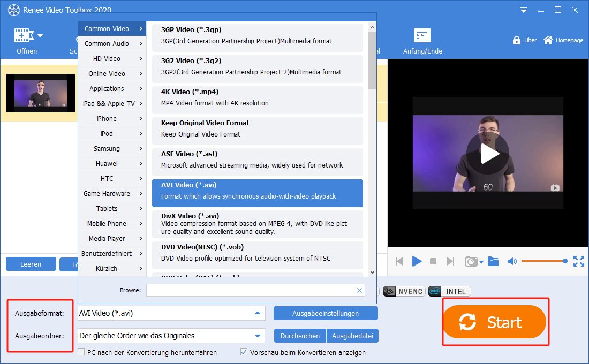Play the video with blue play button
This screenshot has height=364, width=589.
pyautogui.click(x=417, y=261)
